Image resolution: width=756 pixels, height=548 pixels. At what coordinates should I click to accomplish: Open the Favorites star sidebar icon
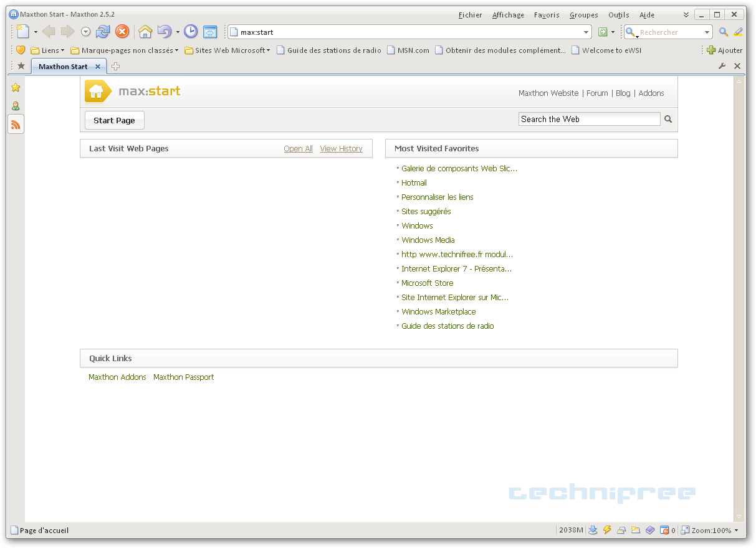pos(16,88)
